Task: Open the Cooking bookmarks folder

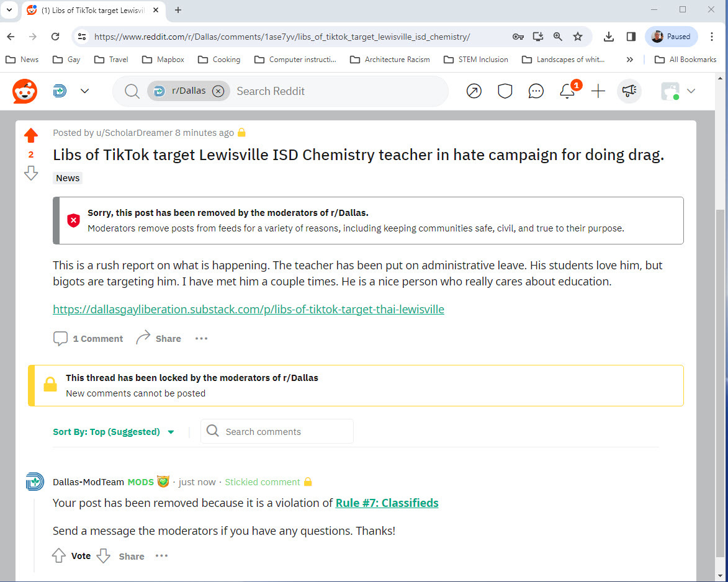Action: [219, 60]
